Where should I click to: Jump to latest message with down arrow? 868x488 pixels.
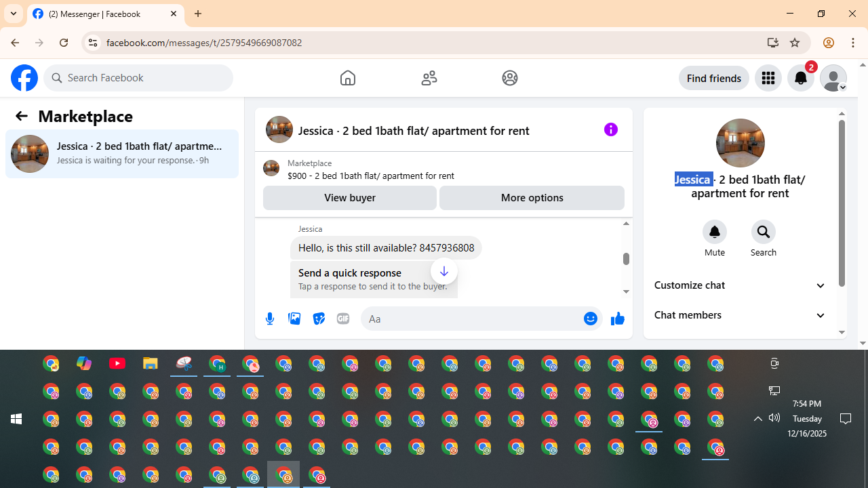coord(444,271)
